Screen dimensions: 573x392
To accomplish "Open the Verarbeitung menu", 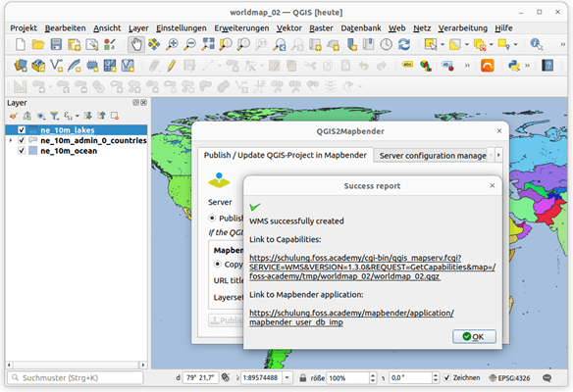I will (x=463, y=28).
